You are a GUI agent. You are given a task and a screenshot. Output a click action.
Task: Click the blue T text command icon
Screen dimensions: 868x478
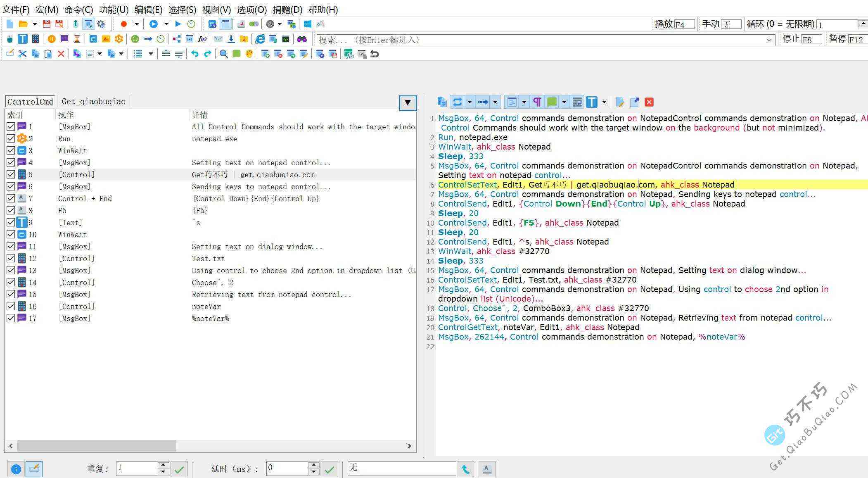23,39
